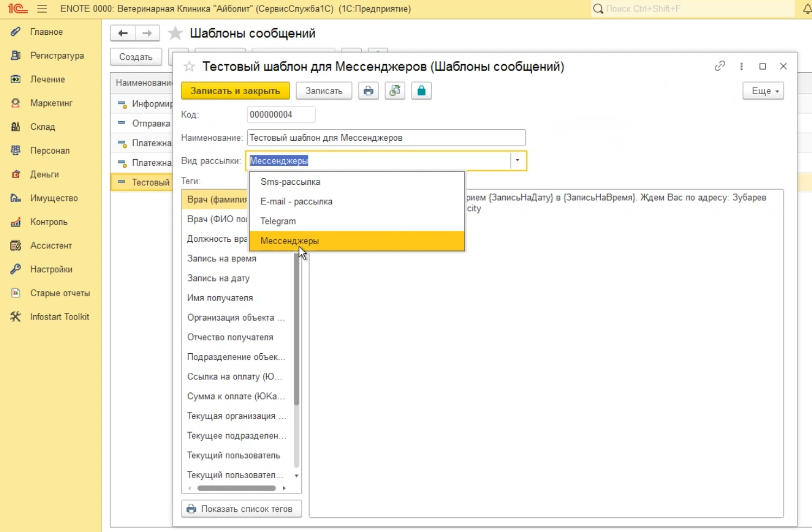Go forward with the right arrow button

[147, 33]
